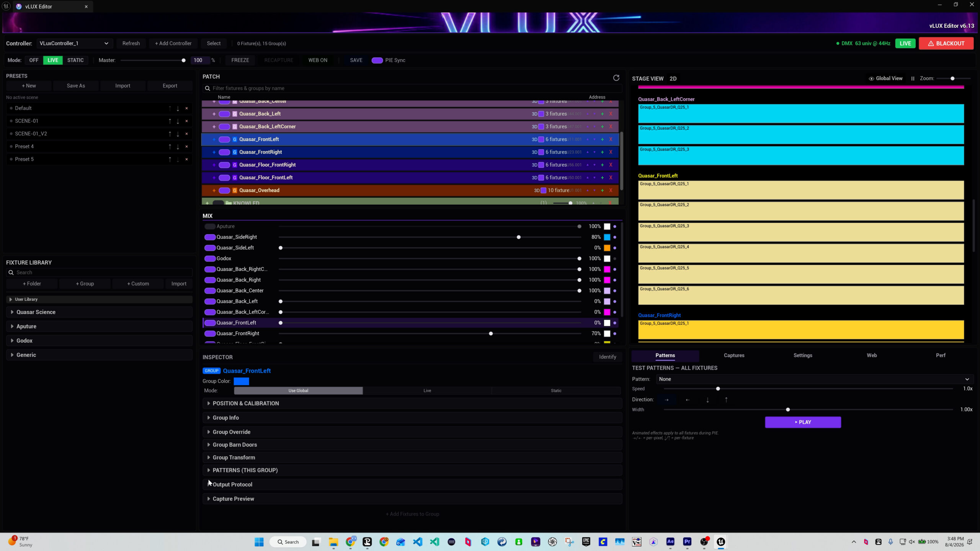Click Save As in Presets
Image resolution: width=980 pixels, height=551 pixels.
tap(76, 86)
